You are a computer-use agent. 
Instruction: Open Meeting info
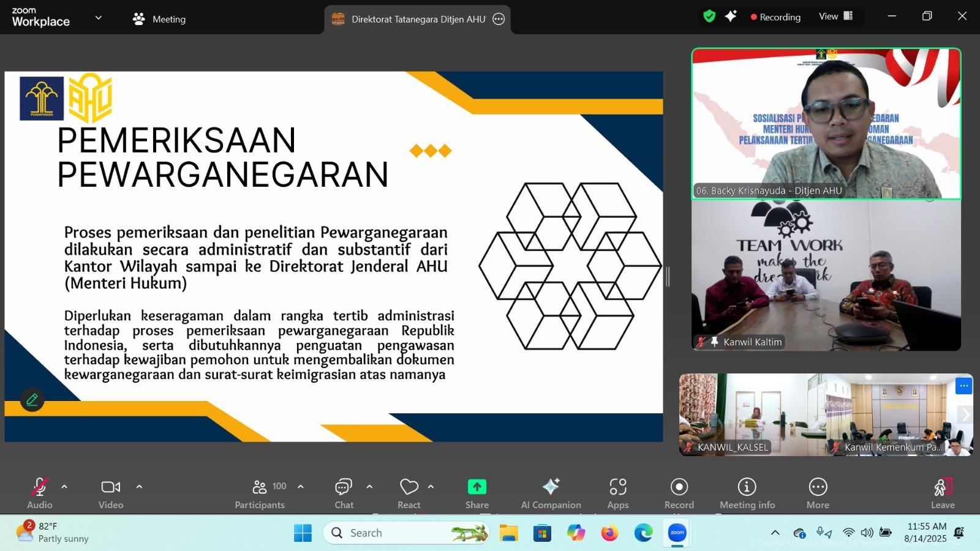[x=747, y=493]
